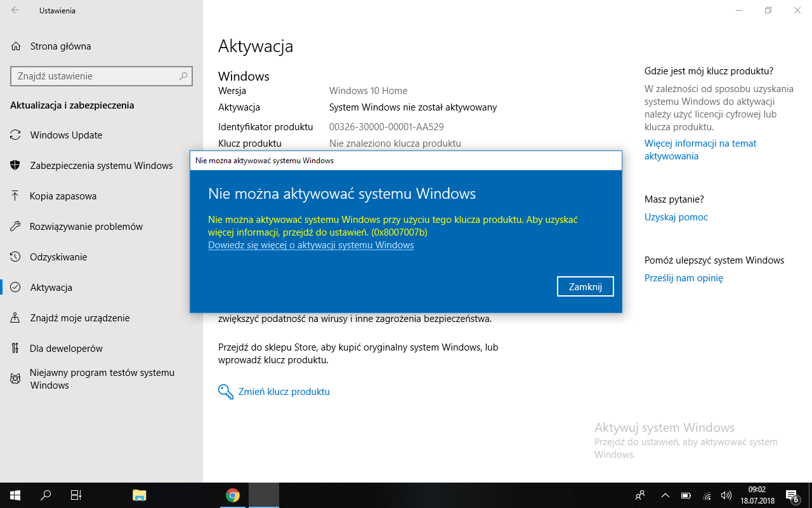Open People icon in system tray
Viewport: 812px width, 508px height.
pyautogui.click(x=640, y=495)
